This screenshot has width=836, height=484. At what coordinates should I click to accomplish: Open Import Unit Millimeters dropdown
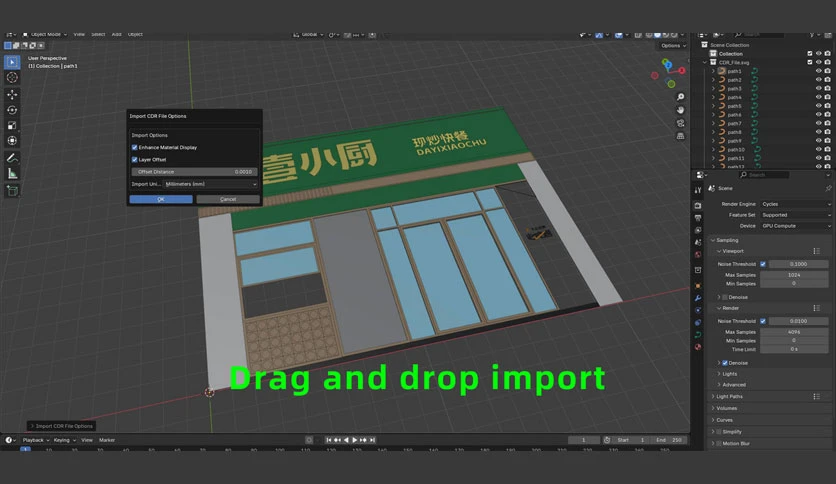(x=211, y=184)
